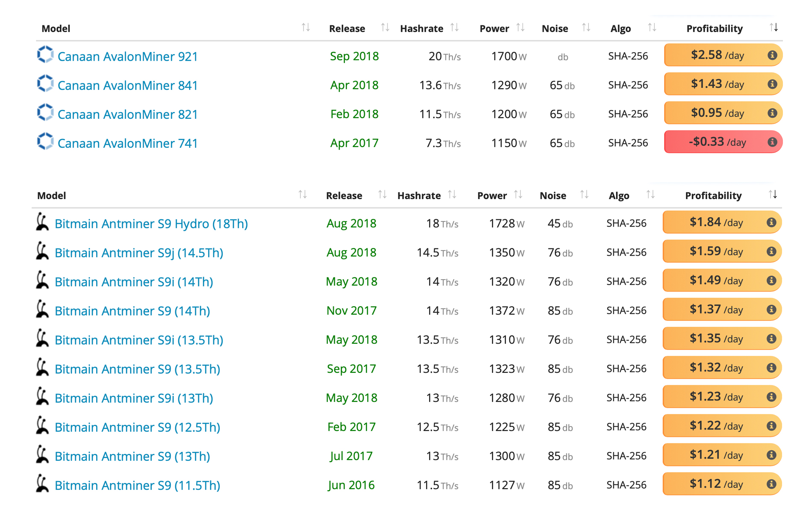Open info icon on $1.32/day profitability
The width and height of the screenshot is (812, 513).
point(771,368)
